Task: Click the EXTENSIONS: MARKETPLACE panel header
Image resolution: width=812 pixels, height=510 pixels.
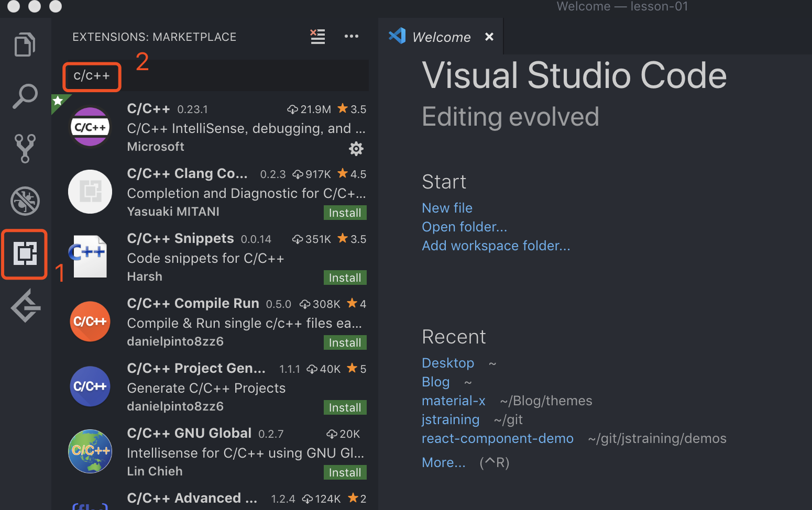Action: tap(155, 37)
